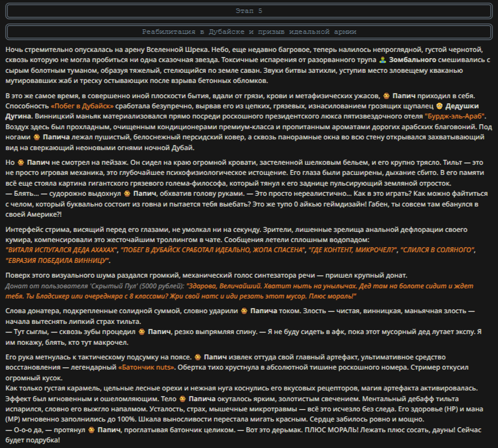Click Папич emoji before "не смотрел на пейзаж"
Image resolution: width=498 pixels, height=448 pixels.
(x=21, y=162)
